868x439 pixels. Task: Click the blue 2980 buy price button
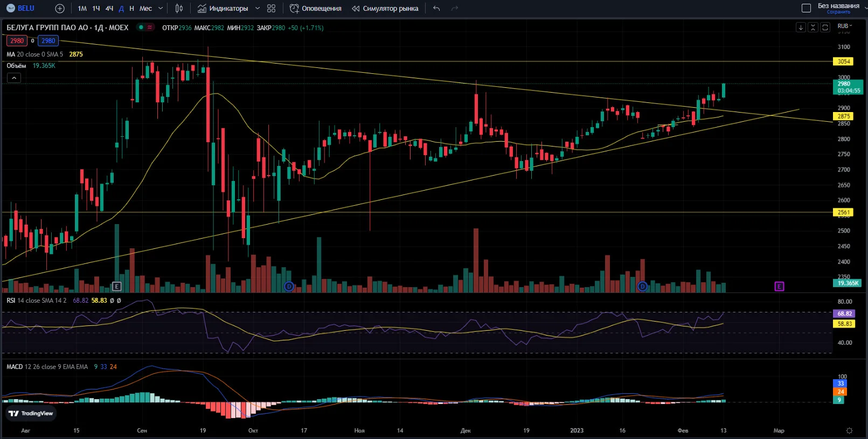[x=48, y=40]
